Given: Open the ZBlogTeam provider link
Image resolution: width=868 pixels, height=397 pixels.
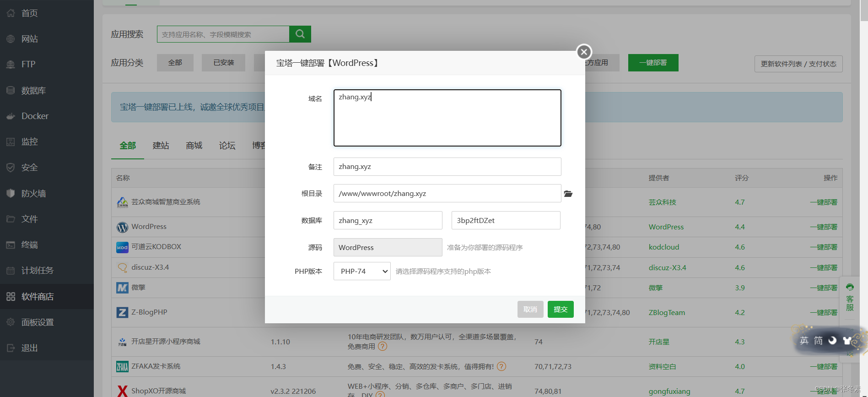Looking at the screenshot, I should point(667,313).
